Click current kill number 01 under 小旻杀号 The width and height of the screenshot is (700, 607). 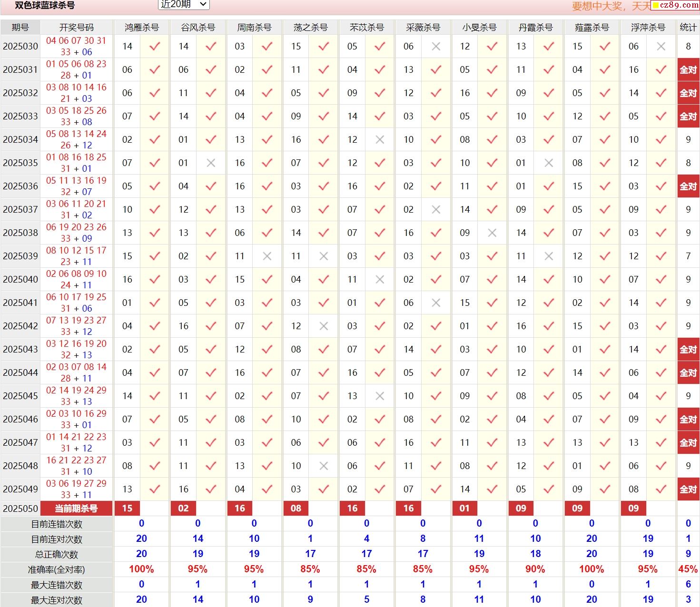point(465,509)
